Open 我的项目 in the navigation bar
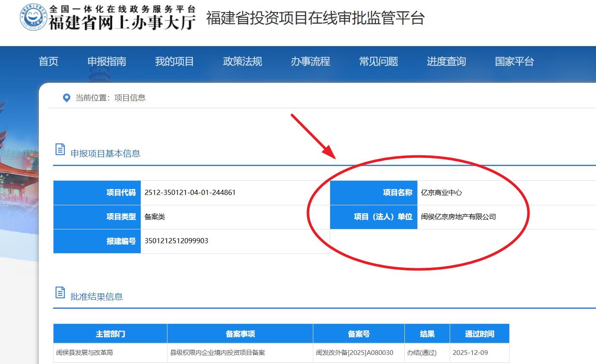596x364 pixels. [174, 62]
